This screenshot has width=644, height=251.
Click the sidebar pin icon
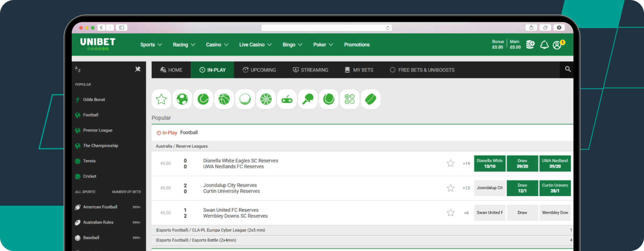[x=138, y=69]
